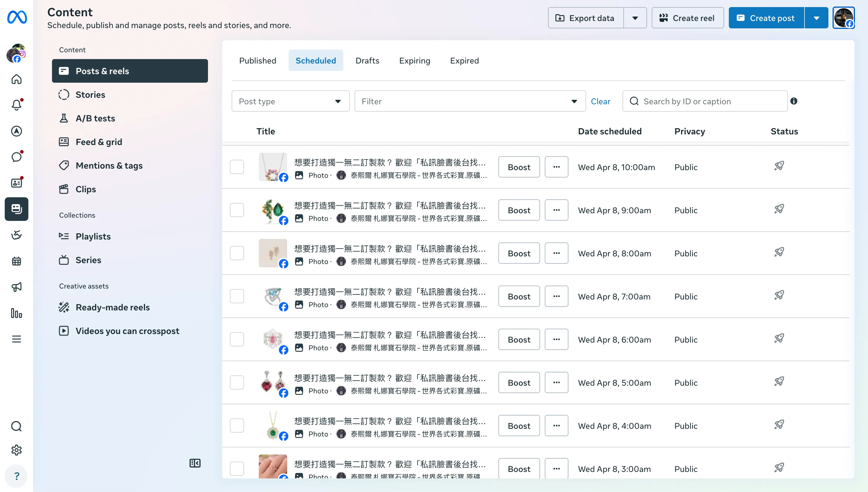Open thumbnail of 9:00am emerald post

coord(273,210)
